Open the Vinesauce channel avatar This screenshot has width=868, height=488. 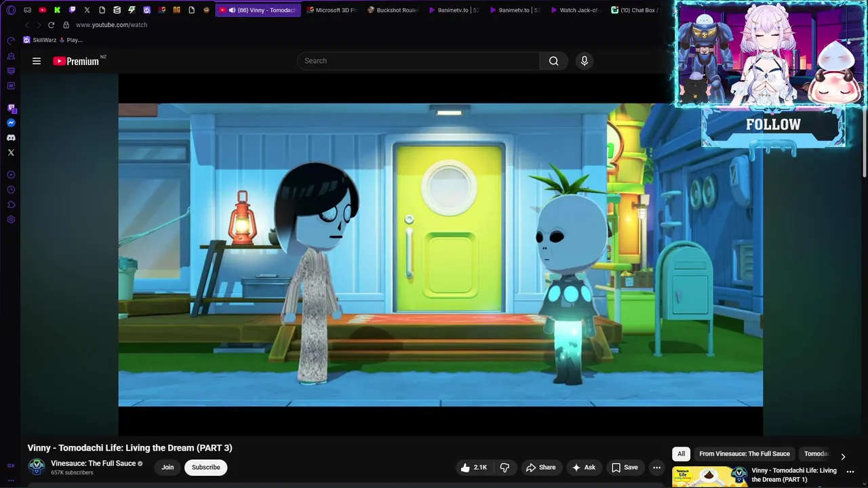click(37, 467)
